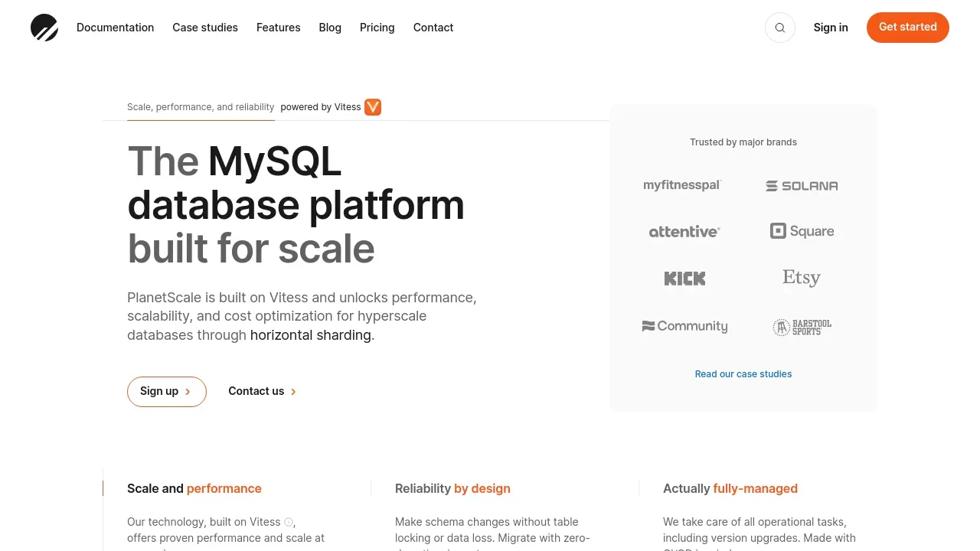Image resolution: width=980 pixels, height=551 pixels.
Task: Click the Sign in link
Action: (x=831, y=28)
